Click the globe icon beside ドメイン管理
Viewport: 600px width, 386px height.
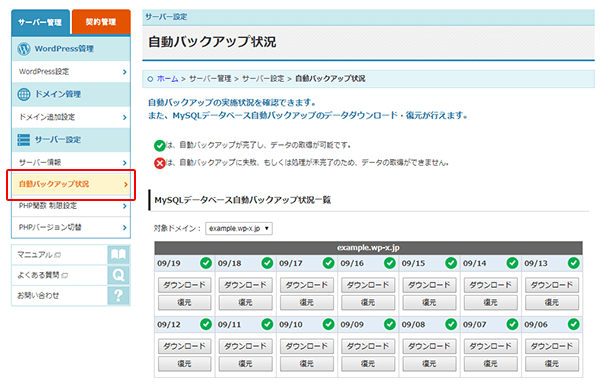click(x=24, y=94)
